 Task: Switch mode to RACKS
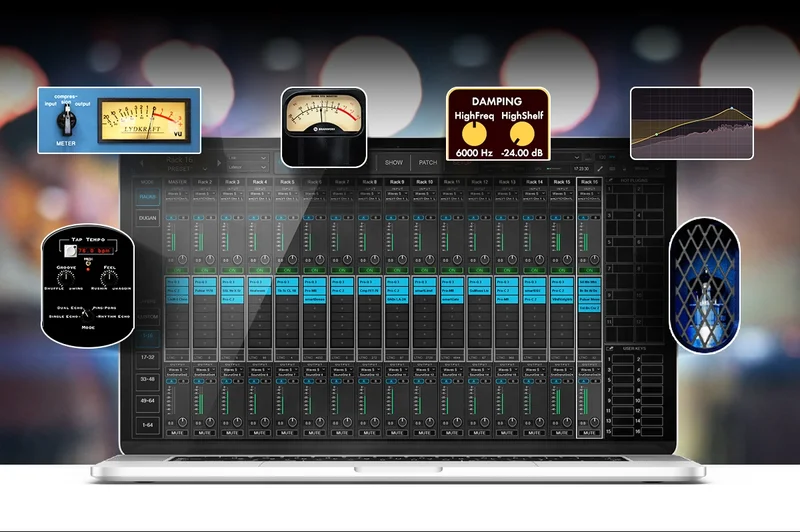(x=147, y=197)
